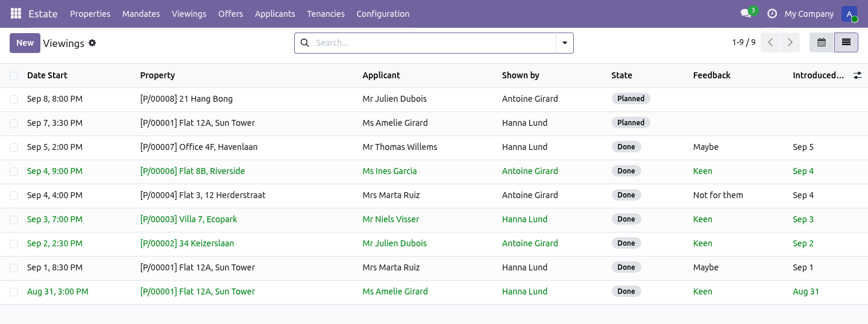Screen dimensions: 868x324
Task: Open the [P/00008] 21 Hang Bong viewing
Action: coord(186,99)
